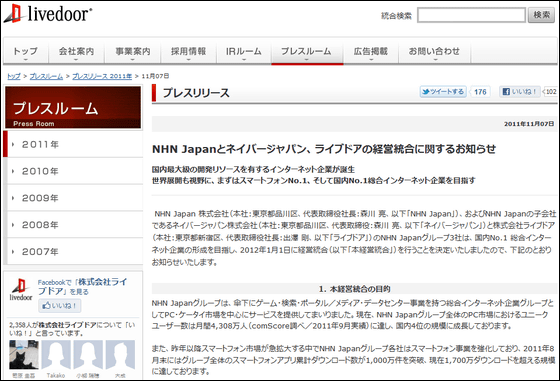Click the livedoor icon in Facebook widget

pos(21,290)
